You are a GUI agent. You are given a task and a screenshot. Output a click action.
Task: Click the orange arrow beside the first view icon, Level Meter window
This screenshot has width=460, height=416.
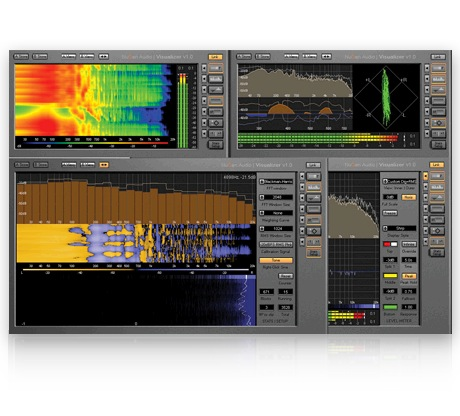426,176
